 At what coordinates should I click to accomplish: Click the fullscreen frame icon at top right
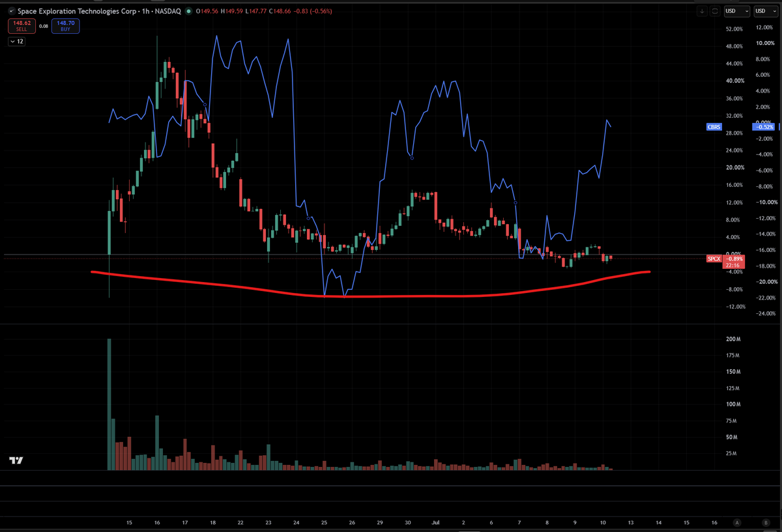[x=716, y=11]
